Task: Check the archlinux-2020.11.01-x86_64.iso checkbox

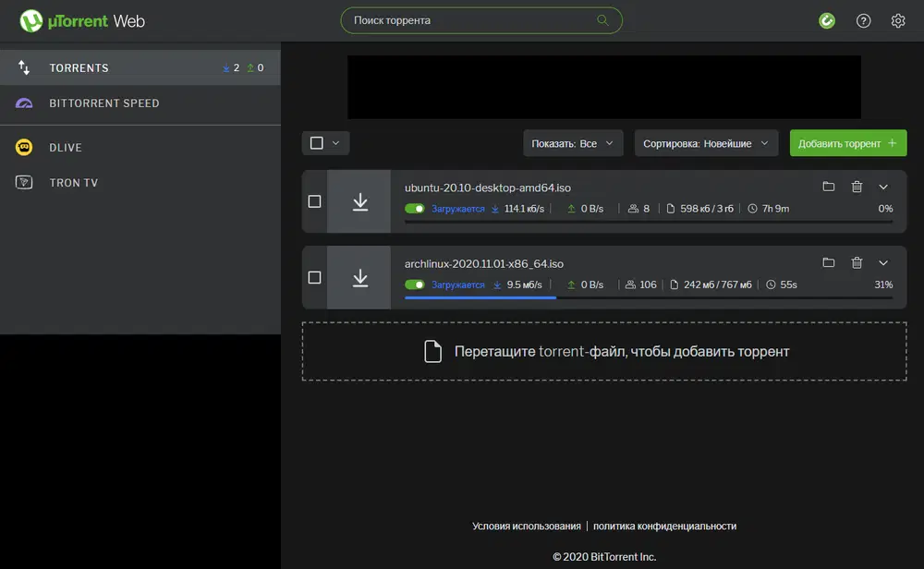Action: tap(315, 277)
